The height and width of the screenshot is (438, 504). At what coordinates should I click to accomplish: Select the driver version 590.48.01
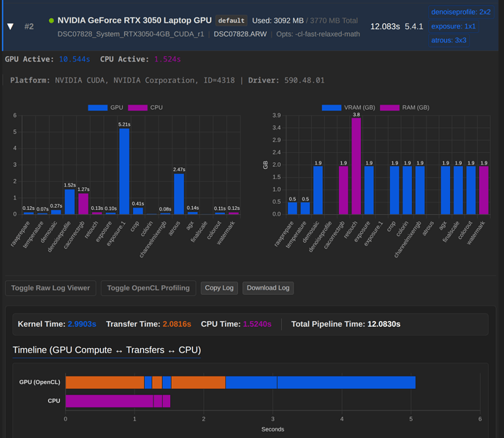304,80
